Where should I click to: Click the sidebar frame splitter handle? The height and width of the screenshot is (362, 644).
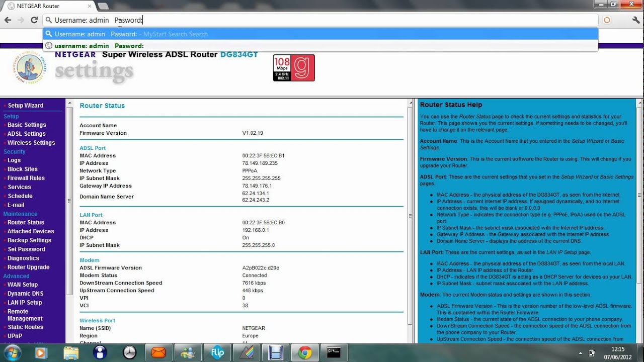(x=69, y=201)
